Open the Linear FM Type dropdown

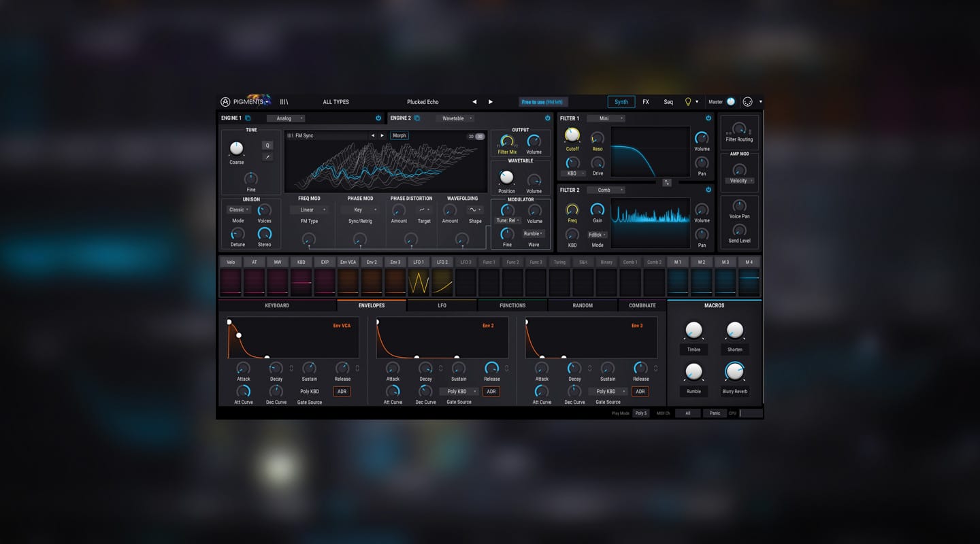pyautogui.click(x=309, y=209)
